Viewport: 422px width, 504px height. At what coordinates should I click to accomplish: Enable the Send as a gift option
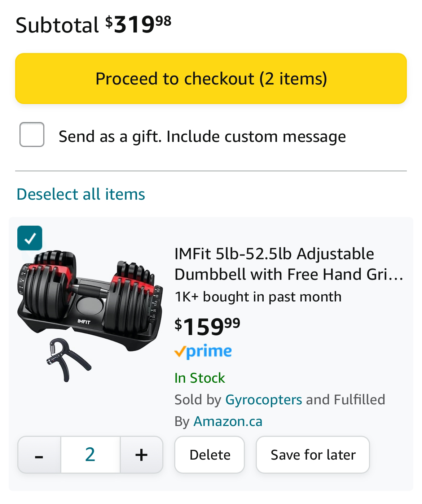[32, 136]
